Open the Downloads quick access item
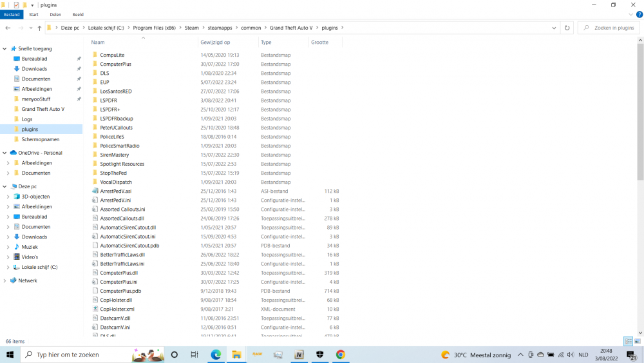The image size is (644, 363). (x=34, y=68)
